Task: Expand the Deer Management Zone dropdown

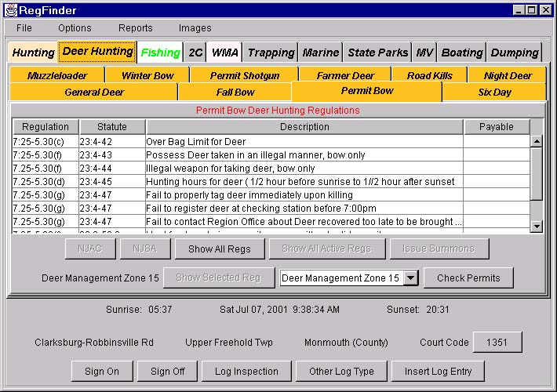Action: coord(411,278)
